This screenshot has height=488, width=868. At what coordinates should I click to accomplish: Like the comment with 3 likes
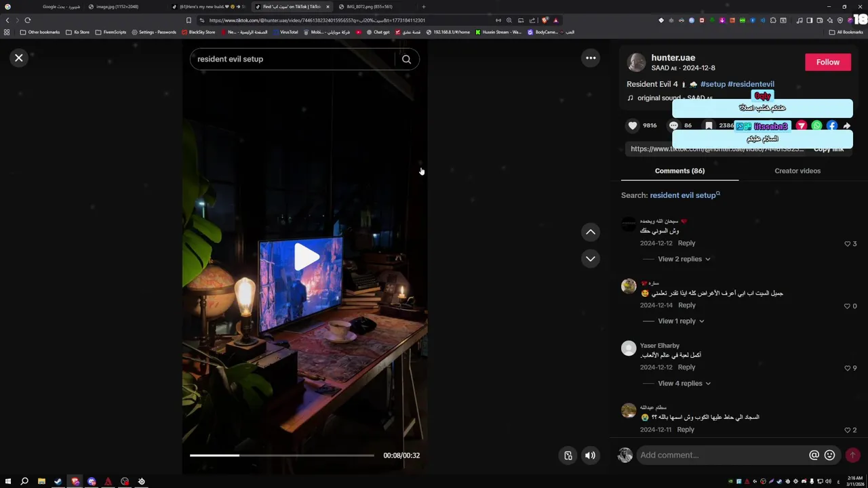(x=847, y=243)
